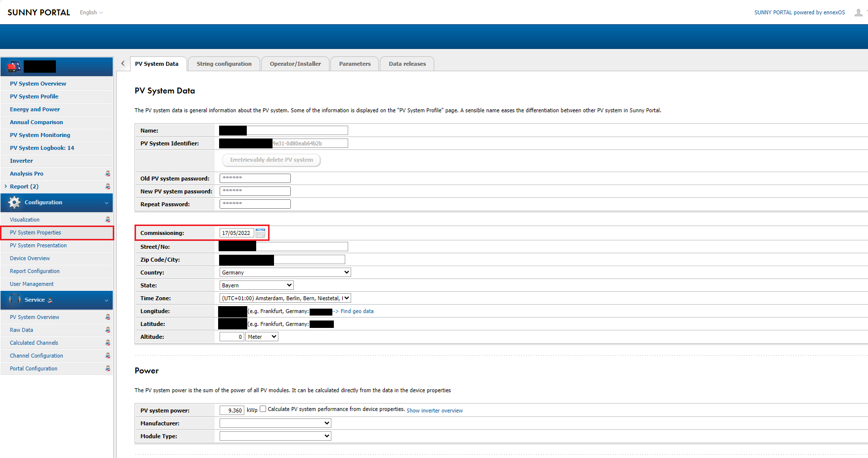Open the State dropdown showing Bayern
Image resolution: width=868 pixels, height=458 pixels.
click(x=256, y=285)
